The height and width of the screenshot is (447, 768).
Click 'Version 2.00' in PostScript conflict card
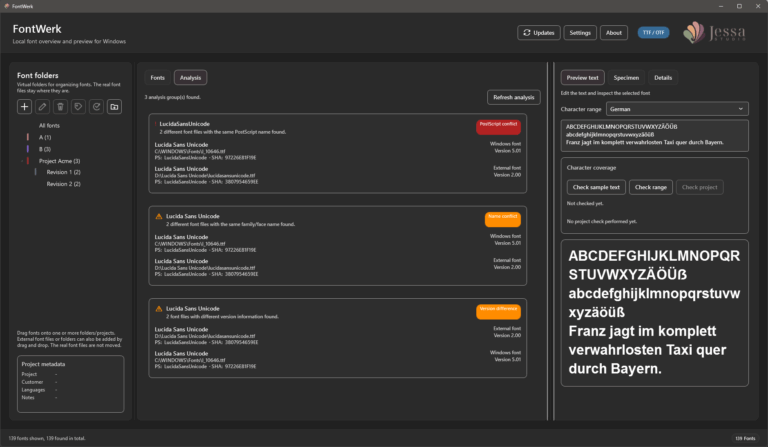(x=507, y=175)
